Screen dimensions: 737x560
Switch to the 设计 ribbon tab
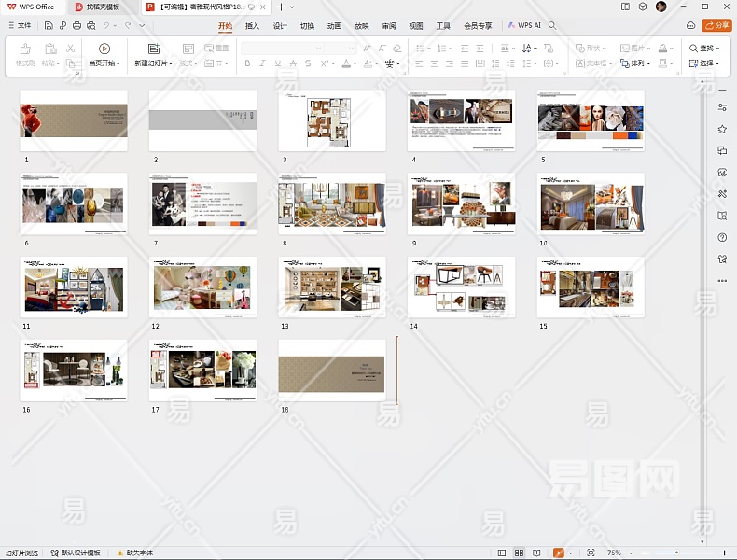click(x=280, y=26)
